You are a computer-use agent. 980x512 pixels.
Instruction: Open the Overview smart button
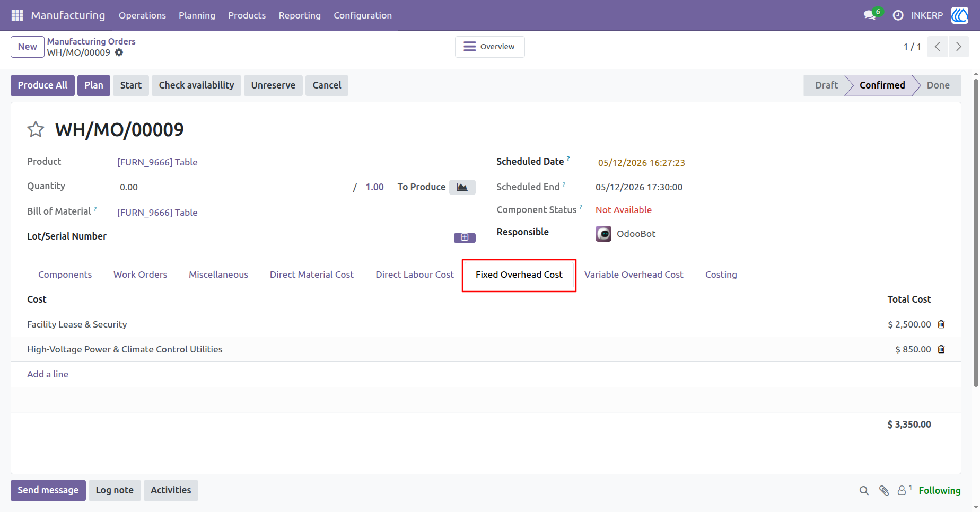[x=489, y=47]
